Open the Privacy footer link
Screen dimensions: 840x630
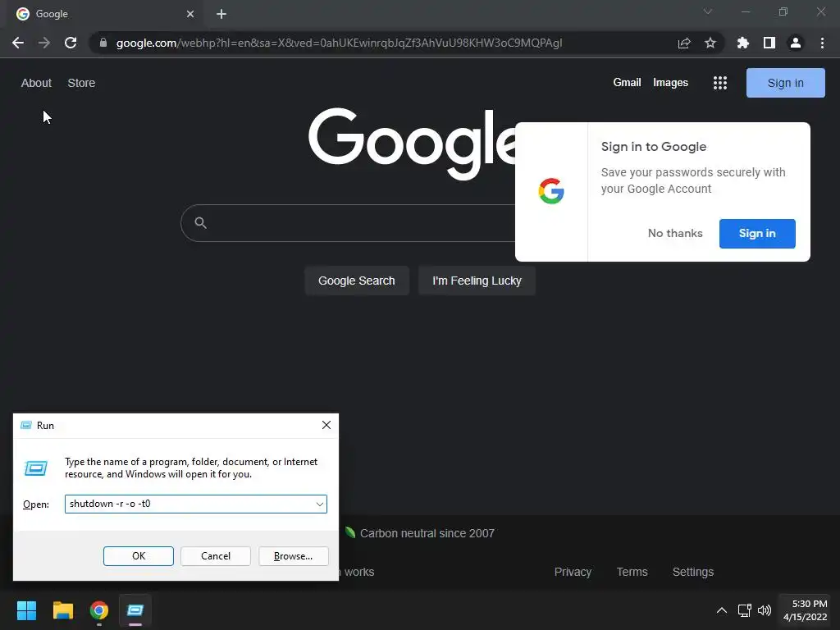[x=573, y=572]
